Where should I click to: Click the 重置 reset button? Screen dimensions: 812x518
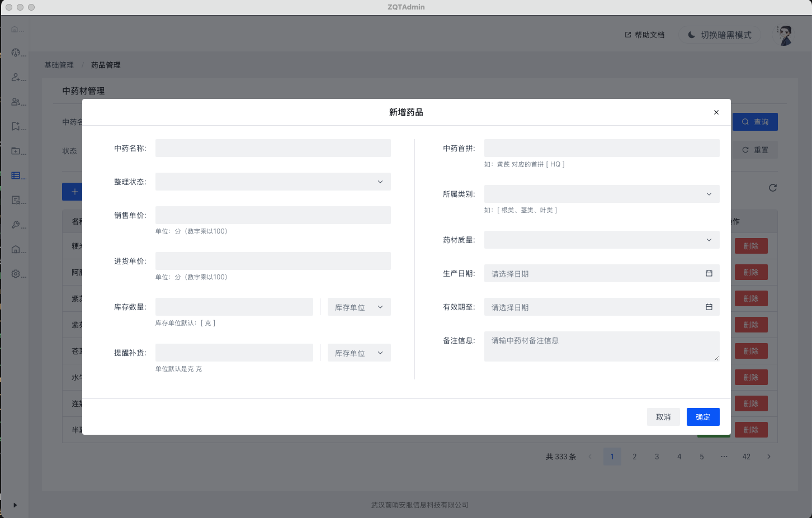[x=755, y=150]
